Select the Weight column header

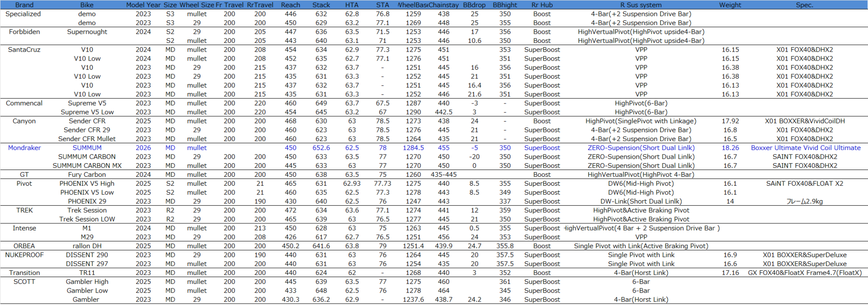[730, 5]
